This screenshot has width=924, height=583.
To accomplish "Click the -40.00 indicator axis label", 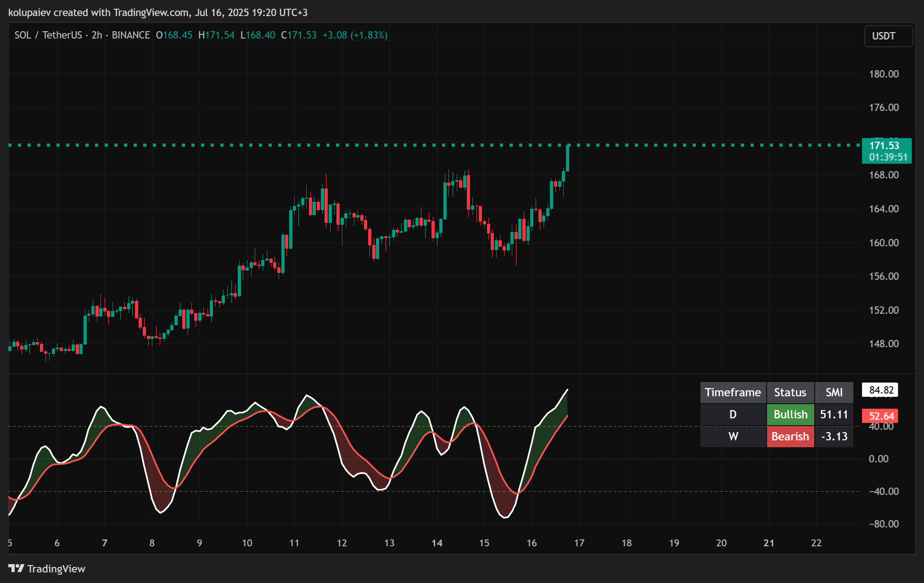I will click(884, 491).
